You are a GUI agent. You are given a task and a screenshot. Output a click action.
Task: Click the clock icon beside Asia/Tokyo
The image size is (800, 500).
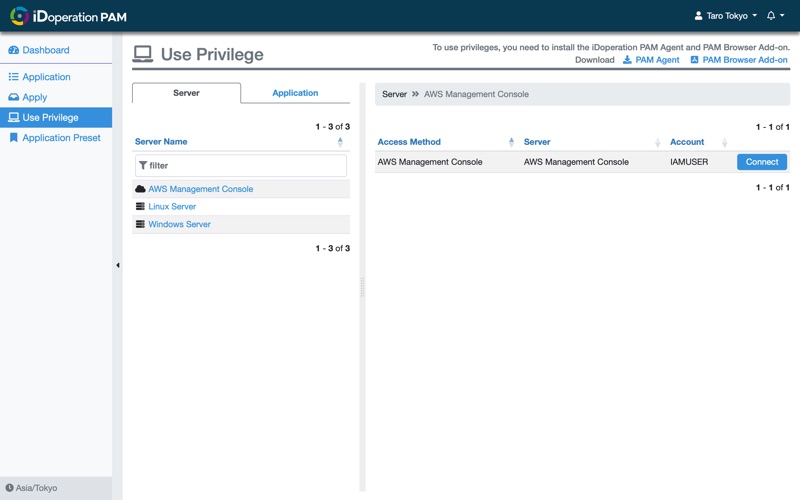click(x=9, y=488)
